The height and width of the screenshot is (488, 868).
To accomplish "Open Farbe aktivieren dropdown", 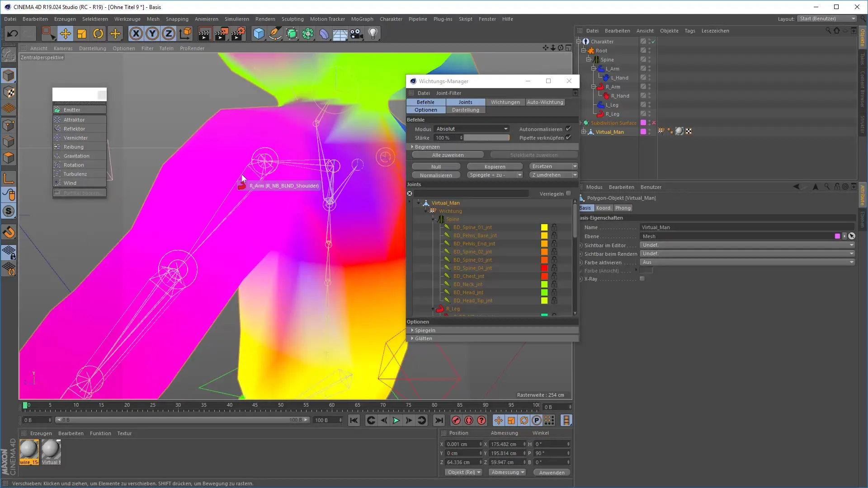I will (747, 262).
